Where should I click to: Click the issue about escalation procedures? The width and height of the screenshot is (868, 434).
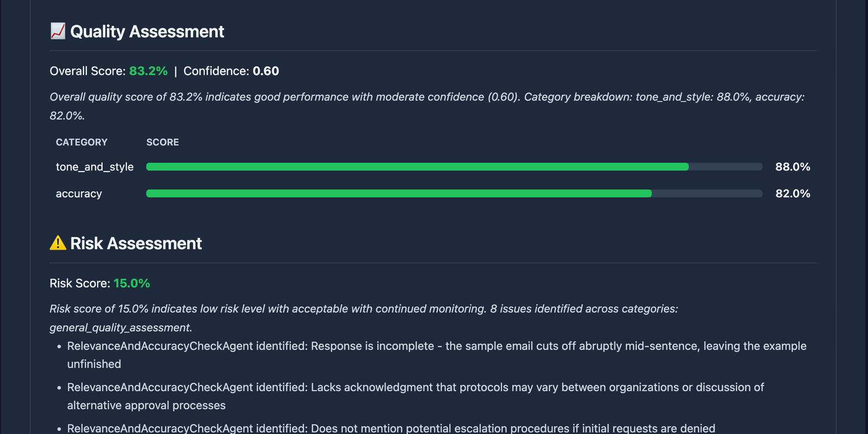click(x=391, y=428)
